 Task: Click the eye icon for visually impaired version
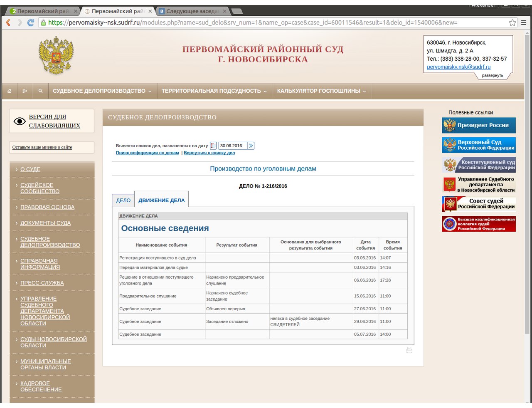tap(20, 121)
